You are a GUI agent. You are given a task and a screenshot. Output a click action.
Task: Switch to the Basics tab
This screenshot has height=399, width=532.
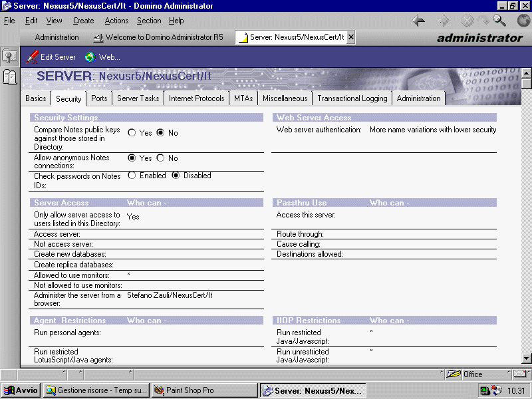point(36,98)
